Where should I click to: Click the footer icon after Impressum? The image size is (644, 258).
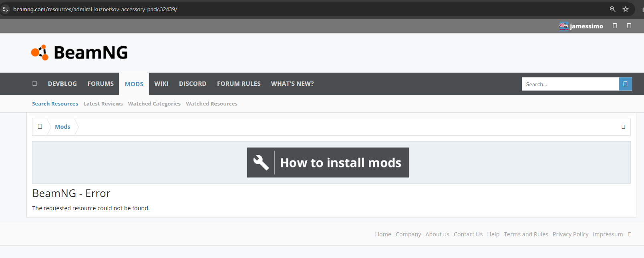pyautogui.click(x=630, y=234)
